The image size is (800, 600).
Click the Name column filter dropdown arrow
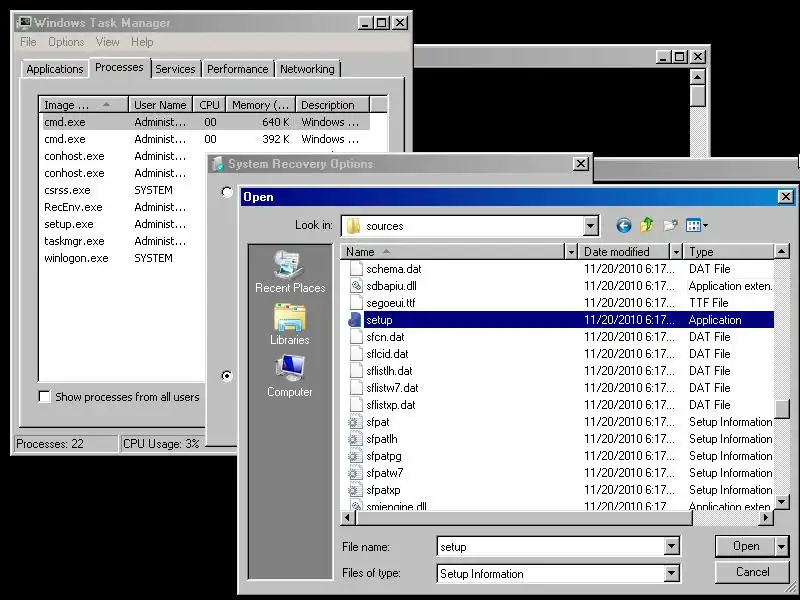tap(571, 252)
